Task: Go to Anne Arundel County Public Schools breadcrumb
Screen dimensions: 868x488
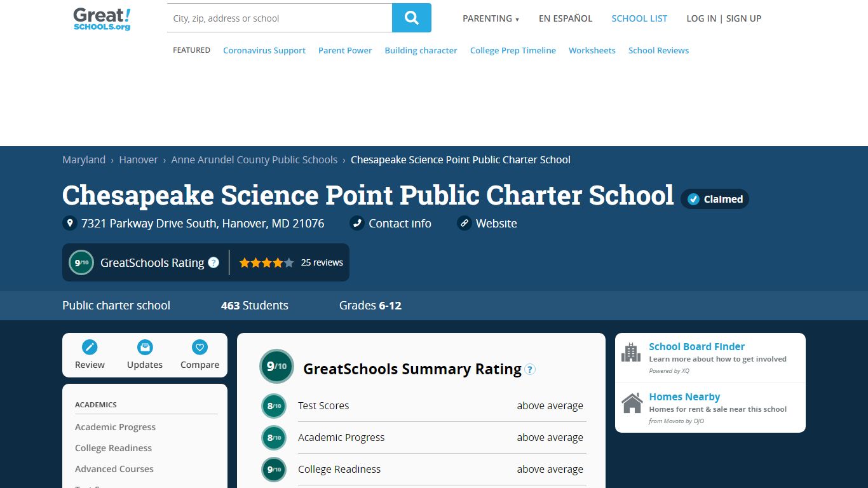Action: 254,159
